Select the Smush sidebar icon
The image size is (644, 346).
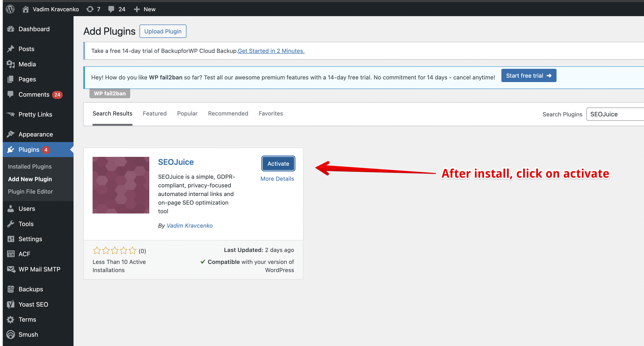pyautogui.click(x=11, y=334)
